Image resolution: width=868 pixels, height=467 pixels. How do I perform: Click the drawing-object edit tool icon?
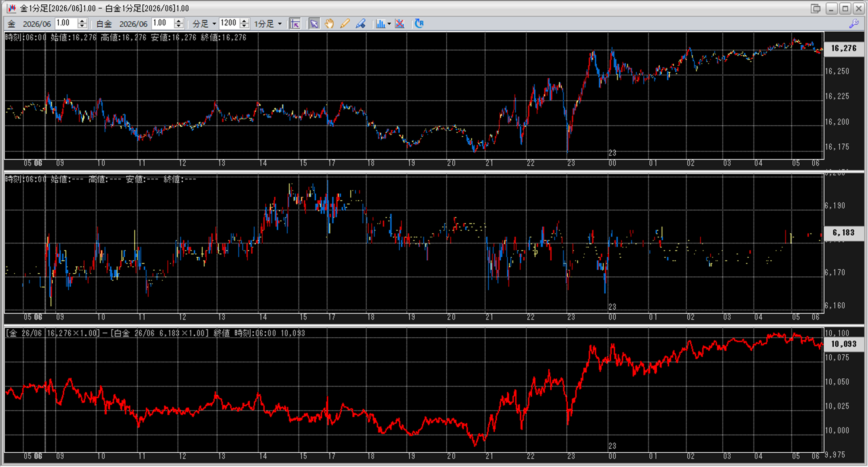[x=361, y=24]
